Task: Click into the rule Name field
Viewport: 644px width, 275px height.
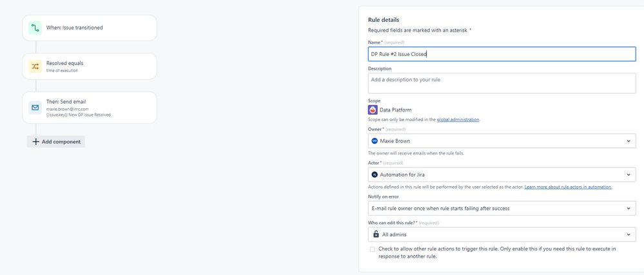Action: tap(501, 53)
